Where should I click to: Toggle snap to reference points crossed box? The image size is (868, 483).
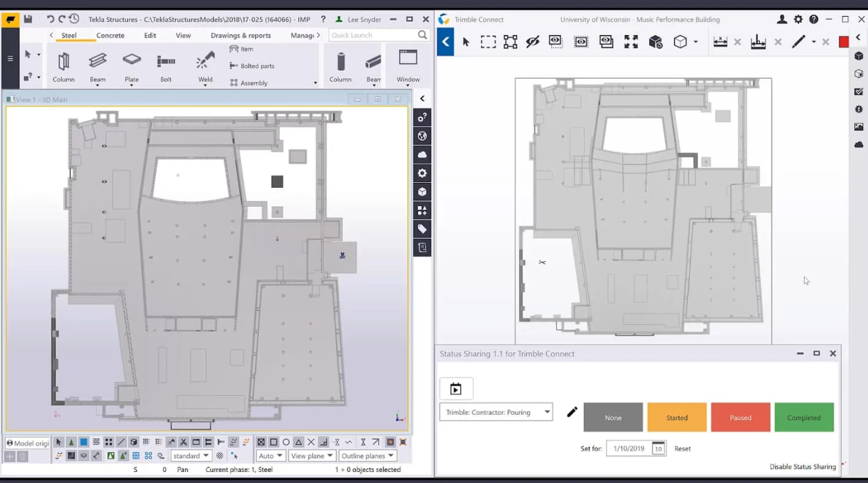(x=261, y=442)
